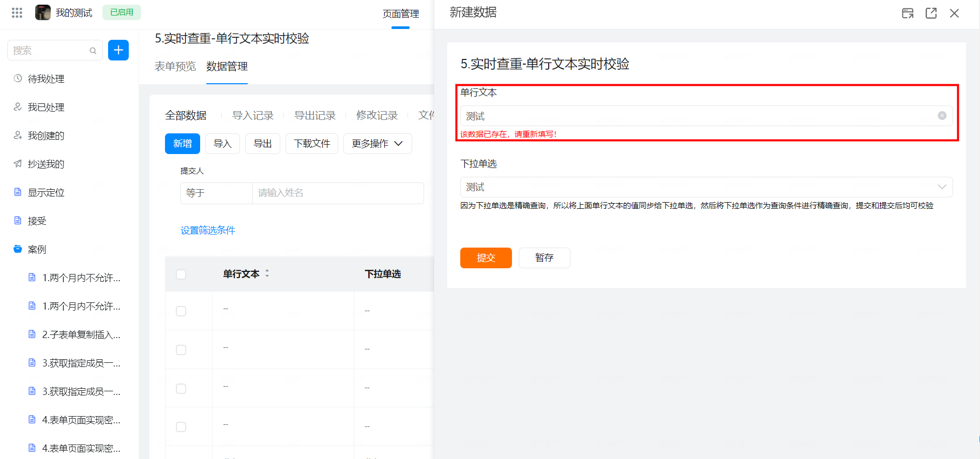Switch to the 表单预览 tab
Viewport: 980px width, 459px height.
click(175, 66)
